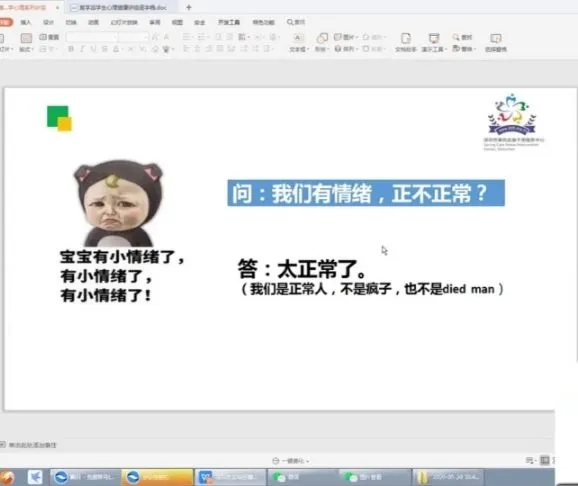Image resolution: width=578 pixels, height=486 pixels.
Task: Open the one-click beautify dropdown in status bar
Action: pos(291,461)
